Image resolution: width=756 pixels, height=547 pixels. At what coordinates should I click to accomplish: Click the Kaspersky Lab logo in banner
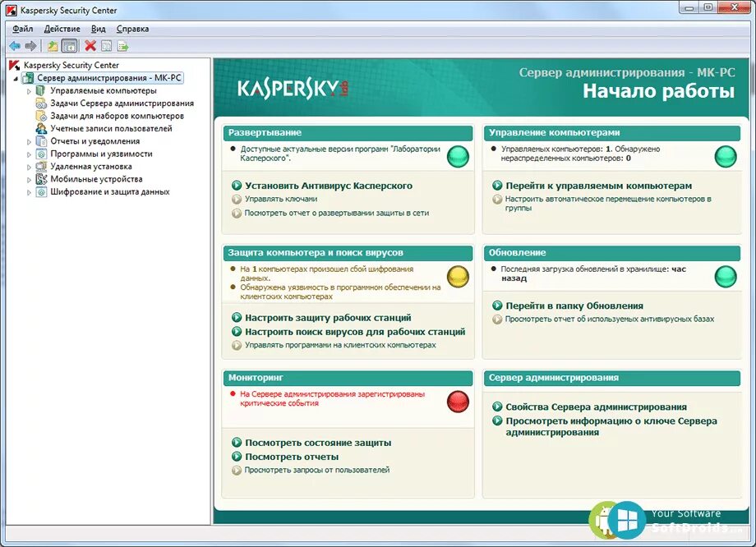(x=293, y=90)
